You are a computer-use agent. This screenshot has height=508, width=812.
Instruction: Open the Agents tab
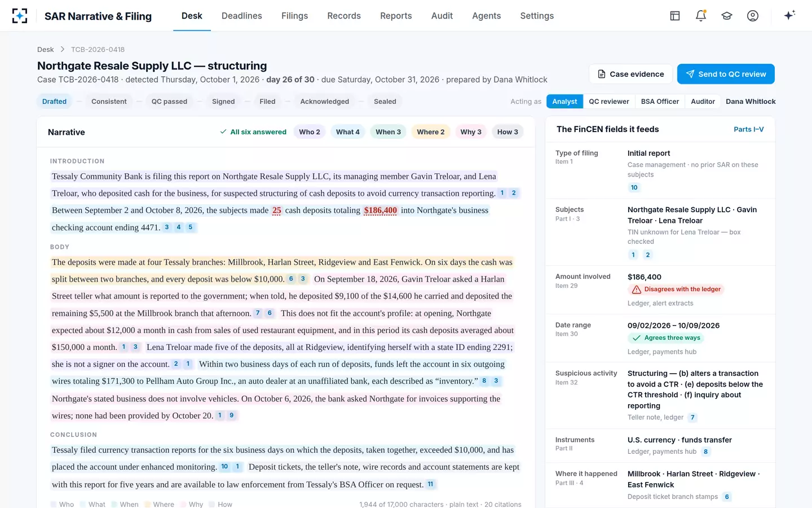(x=487, y=16)
